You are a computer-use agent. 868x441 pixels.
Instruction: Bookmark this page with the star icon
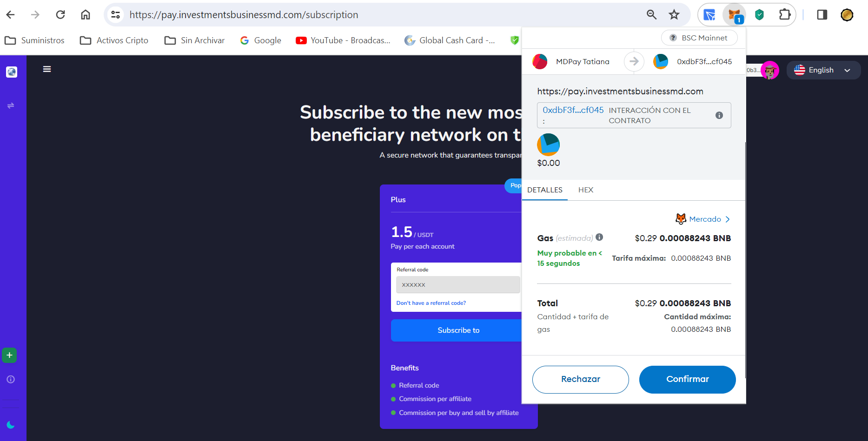674,15
